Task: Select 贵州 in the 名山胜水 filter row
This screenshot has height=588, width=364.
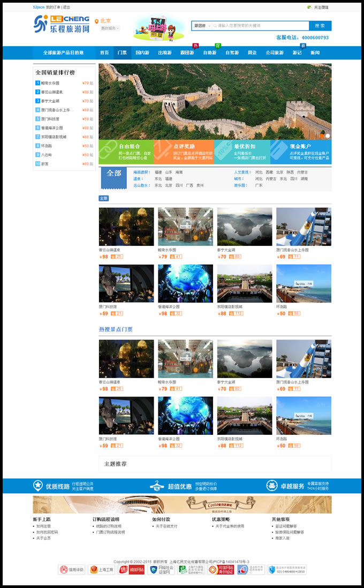Action: click(200, 185)
